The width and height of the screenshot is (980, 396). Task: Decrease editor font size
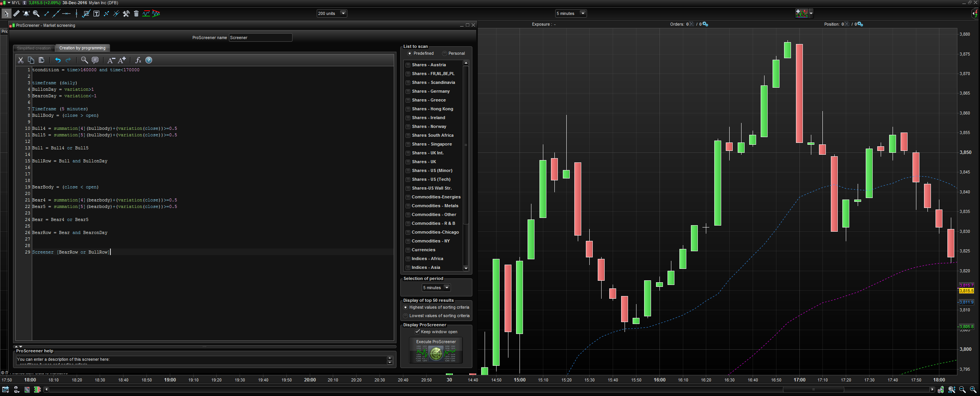click(111, 60)
